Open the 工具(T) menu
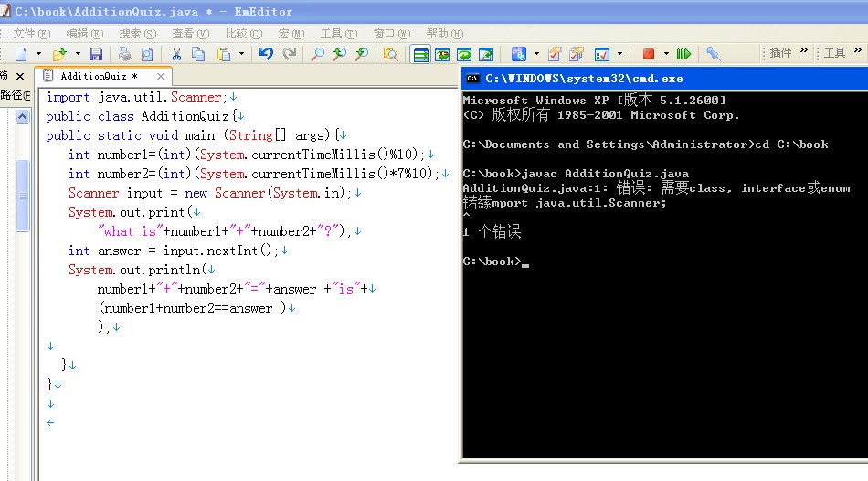The width and height of the screenshot is (868, 481). [x=339, y=34]
